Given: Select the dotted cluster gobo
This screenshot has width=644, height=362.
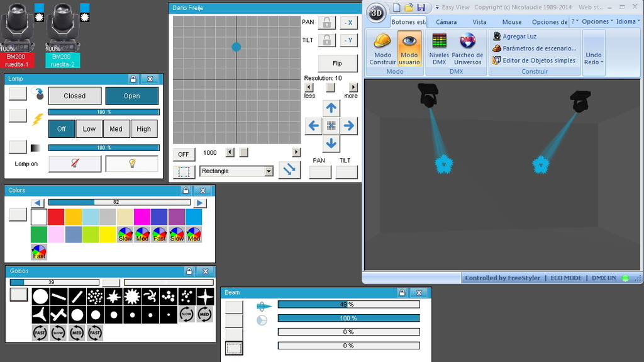Looking at the screenshot, I should coord(96,297).
